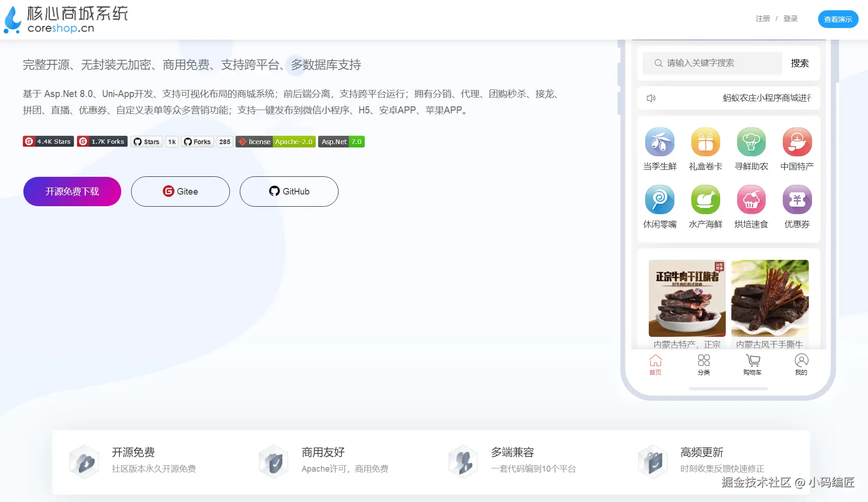Open the Gitee 1.7K Forks badge
The height and width of the screenshot is (502, 868).
(x=102, y=141)
